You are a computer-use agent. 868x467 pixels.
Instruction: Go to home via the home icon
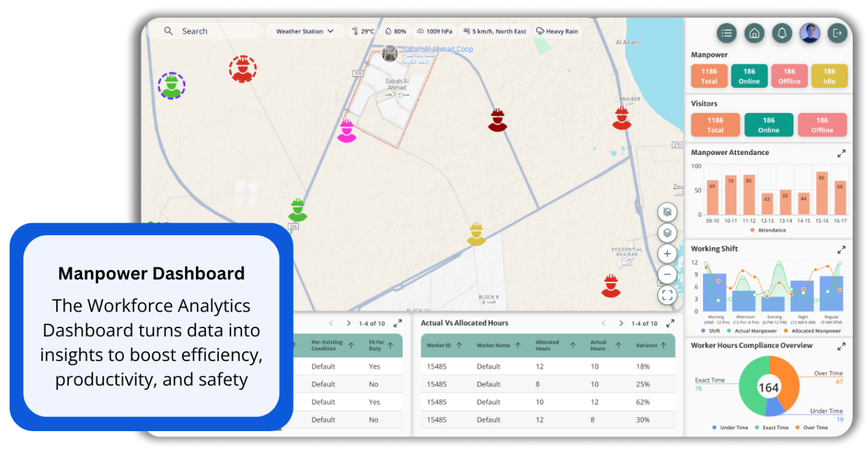[x=754, y=33]
